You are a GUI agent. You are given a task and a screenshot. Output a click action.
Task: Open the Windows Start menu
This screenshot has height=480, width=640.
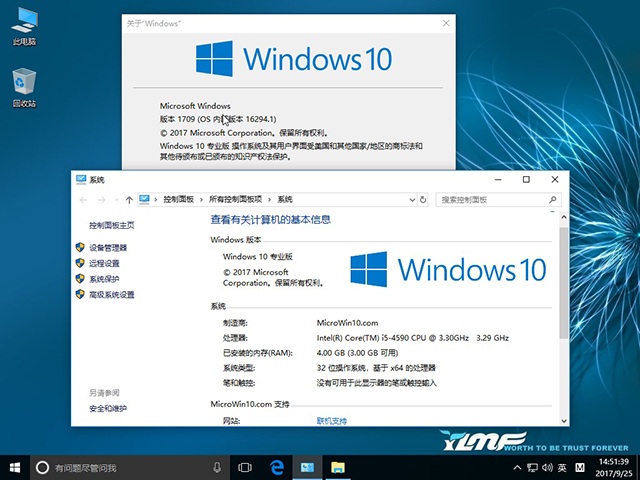15,467
